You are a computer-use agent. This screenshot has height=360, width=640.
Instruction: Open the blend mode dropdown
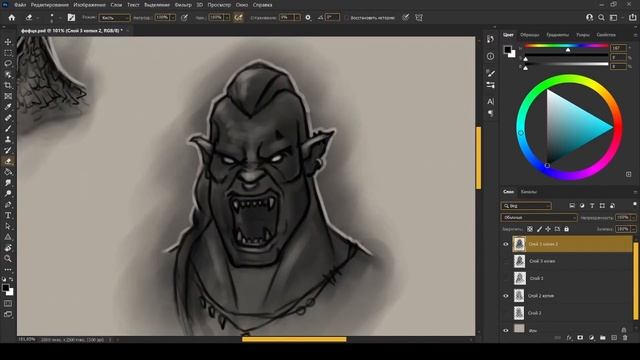pyautogui.click(x=539, y=218)
